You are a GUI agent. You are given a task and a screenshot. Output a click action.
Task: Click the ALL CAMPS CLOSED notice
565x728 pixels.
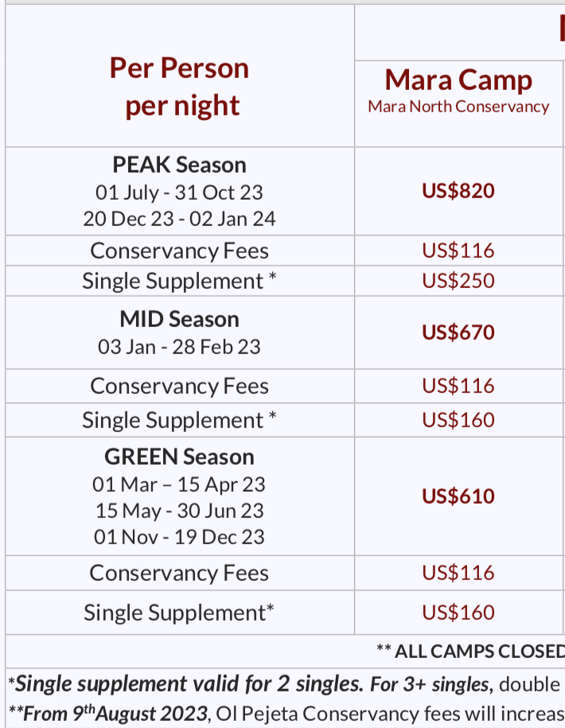(471, 652)
